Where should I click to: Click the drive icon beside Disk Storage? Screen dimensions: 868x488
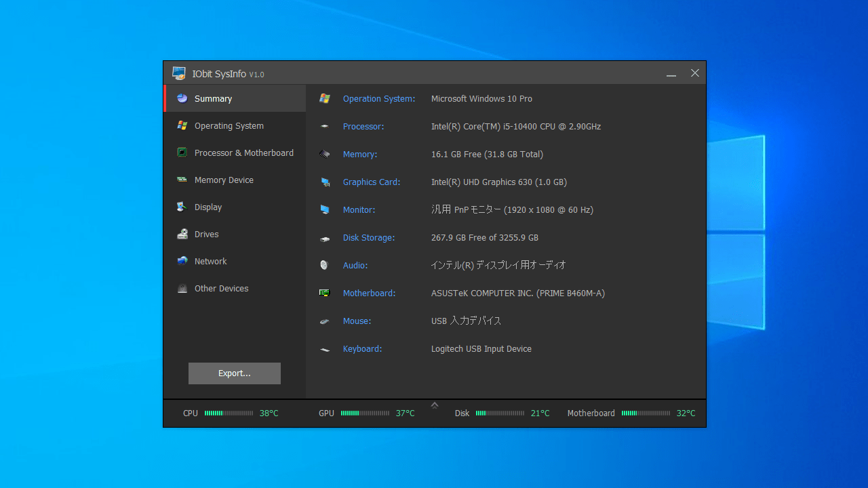coord(325,238)
